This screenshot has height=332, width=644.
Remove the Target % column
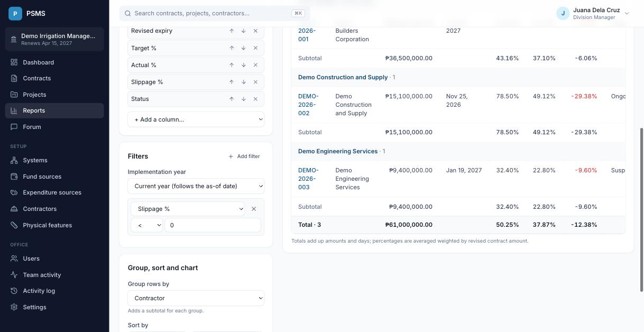point(255,48)
